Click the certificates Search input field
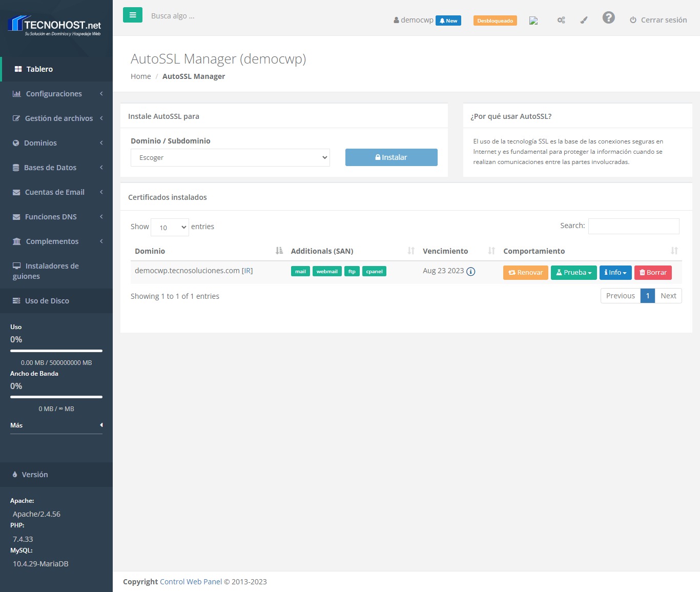 (x=633, y=226)
